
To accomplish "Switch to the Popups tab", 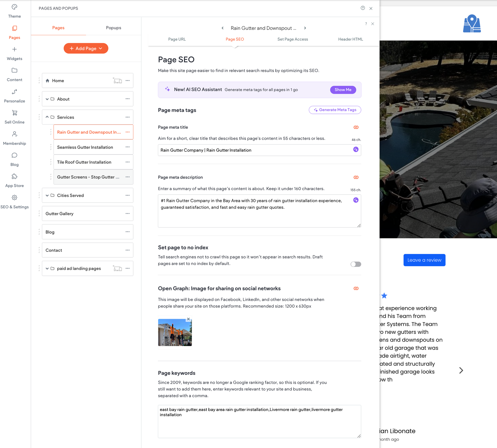I will coord(113,28).
